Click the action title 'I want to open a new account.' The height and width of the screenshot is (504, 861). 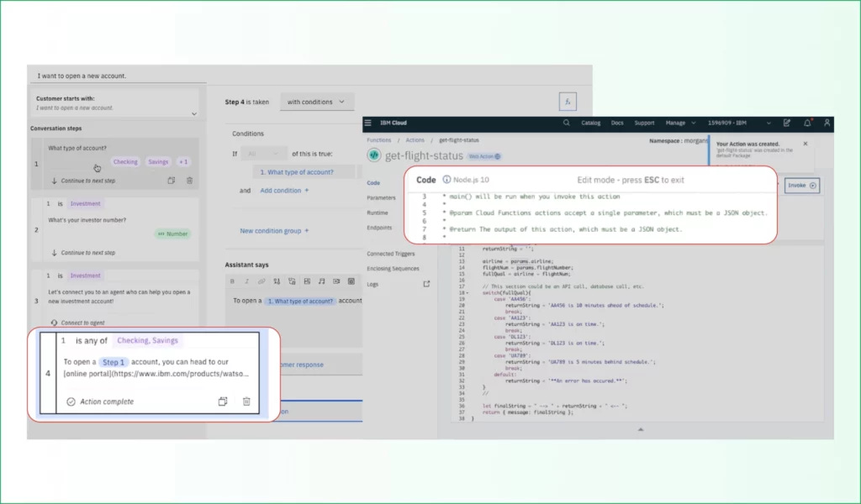[82, 76]
